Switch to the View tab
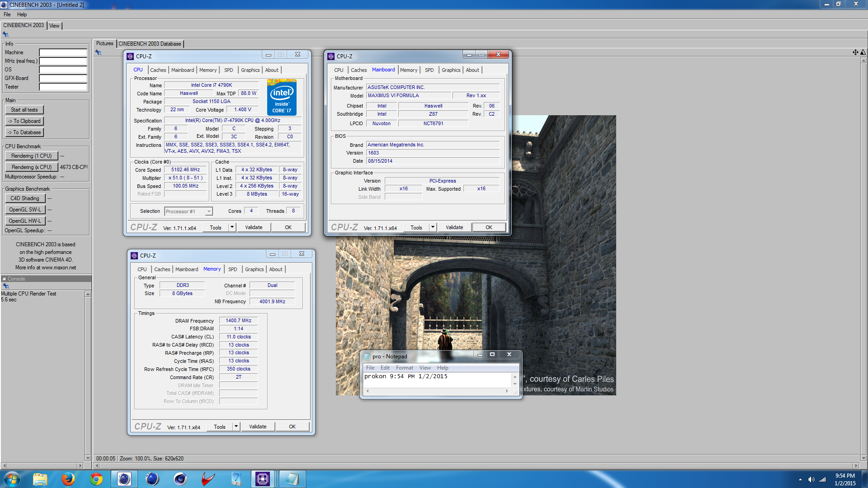Screen dimensions: 868x488 (x=54, y=26)
